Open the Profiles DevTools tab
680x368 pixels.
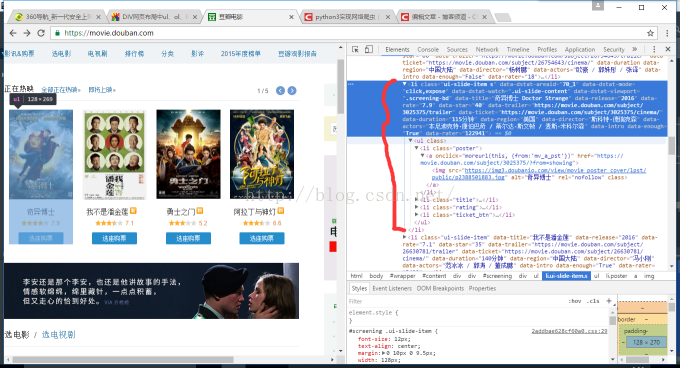point(547,49)
